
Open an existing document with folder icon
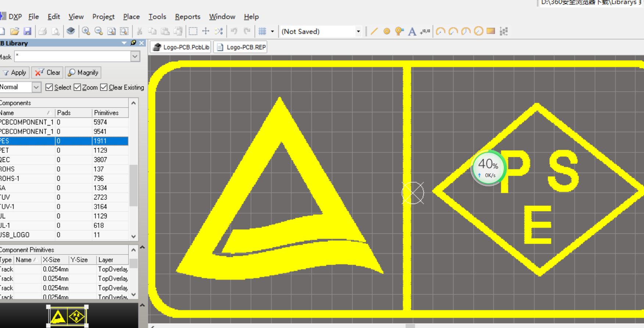click(x=15, y=31)
